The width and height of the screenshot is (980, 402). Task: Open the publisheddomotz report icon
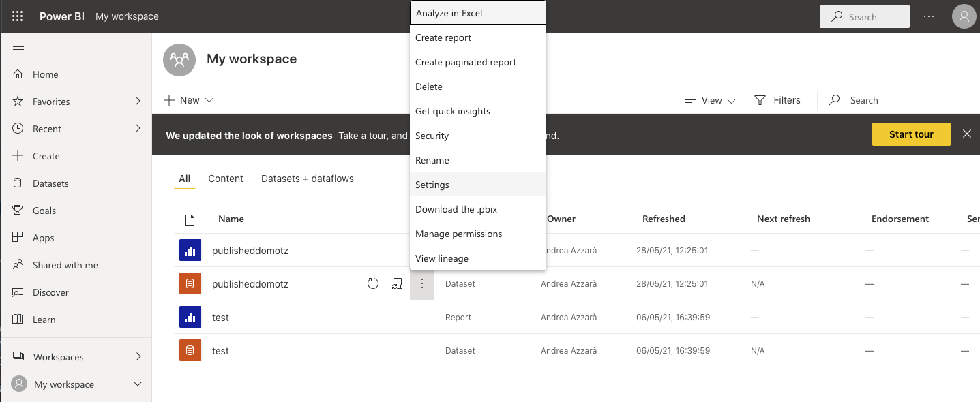pos(190,250)
